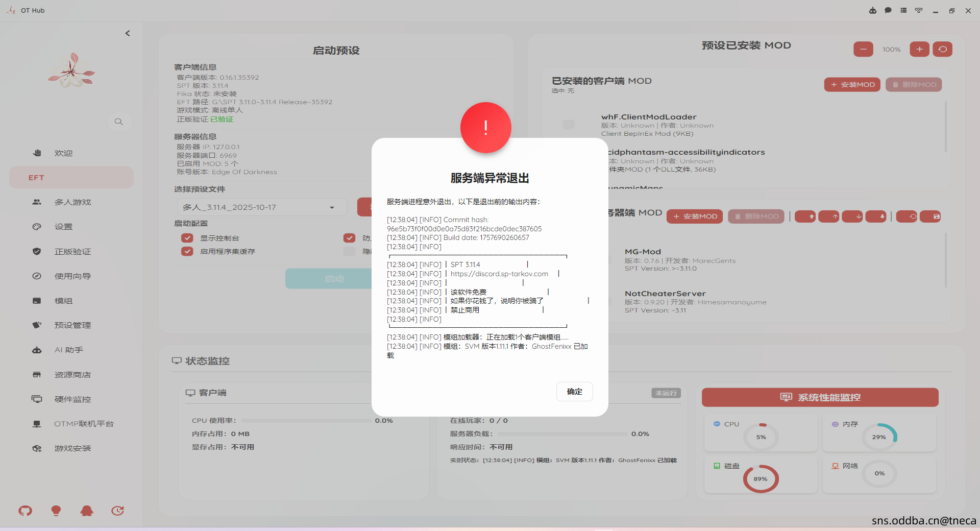Screen dimensions: 980x531
Task: Click the chat bubble icon in the title bar
Action: click(888, 11)
